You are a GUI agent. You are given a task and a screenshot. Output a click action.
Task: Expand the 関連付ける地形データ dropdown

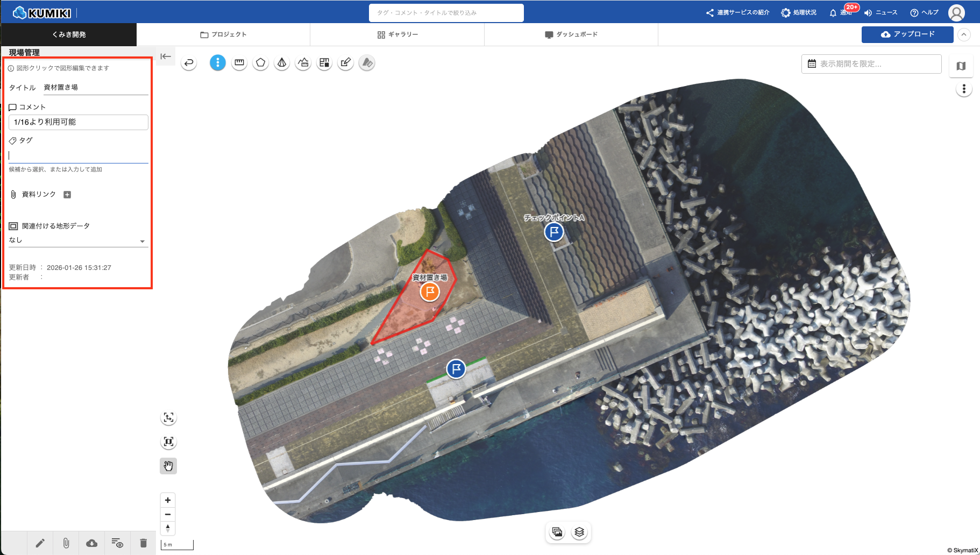click(143, 241)
